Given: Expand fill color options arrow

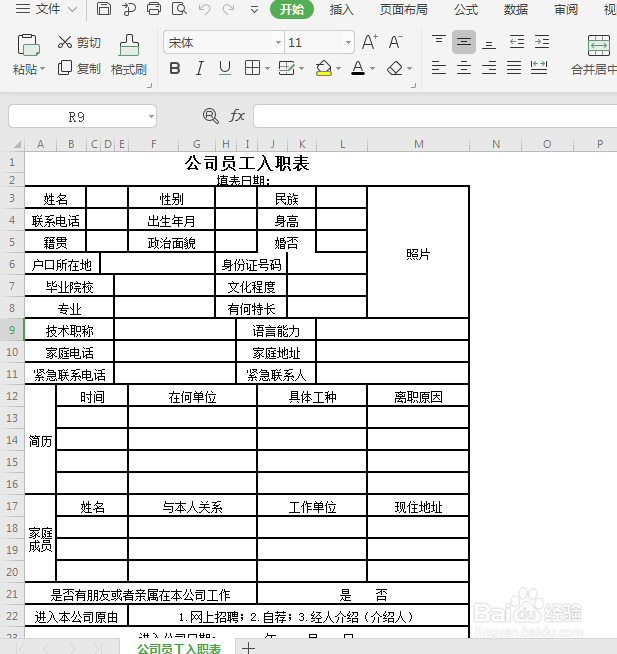Looking at the screenshot, I should coord(338,68).
